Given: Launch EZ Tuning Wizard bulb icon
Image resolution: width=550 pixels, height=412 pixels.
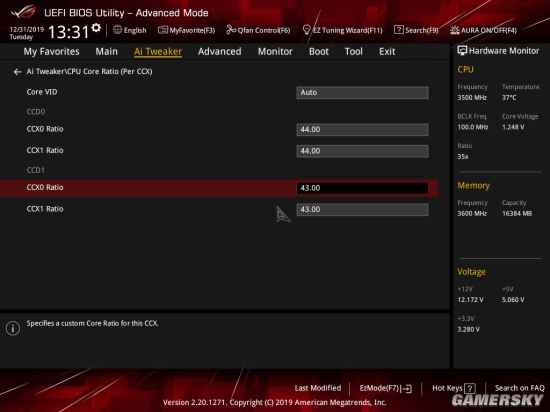Looking at the screenshot, I should click(x=306, y=30).
